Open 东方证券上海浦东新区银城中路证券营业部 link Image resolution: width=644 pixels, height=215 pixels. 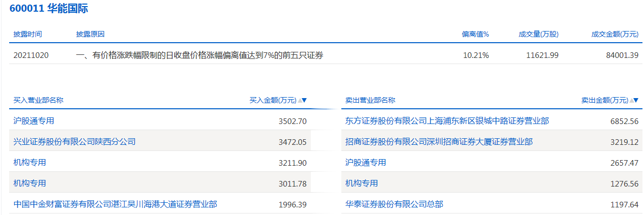point(447,121)
